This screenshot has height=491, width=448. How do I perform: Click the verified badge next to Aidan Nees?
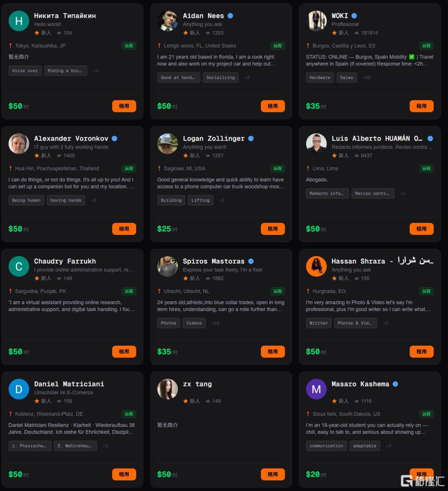[230, 16]
